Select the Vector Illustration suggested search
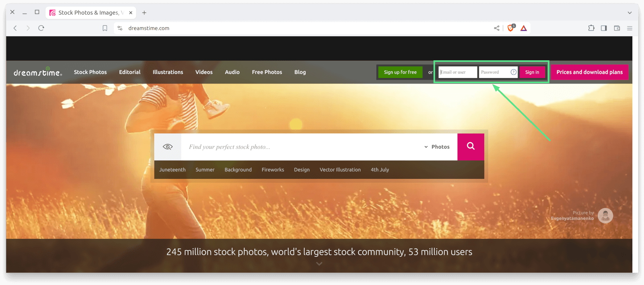Screen dimensions: 644x285 (340, 170)
